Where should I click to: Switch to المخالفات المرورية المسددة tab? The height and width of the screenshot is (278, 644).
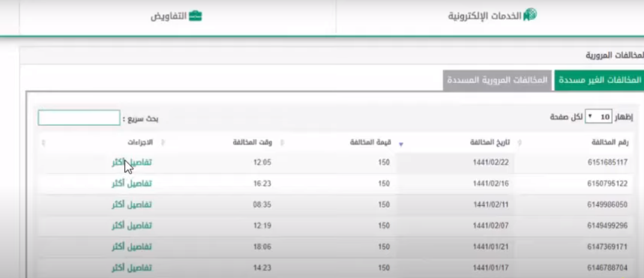point(498,80)
